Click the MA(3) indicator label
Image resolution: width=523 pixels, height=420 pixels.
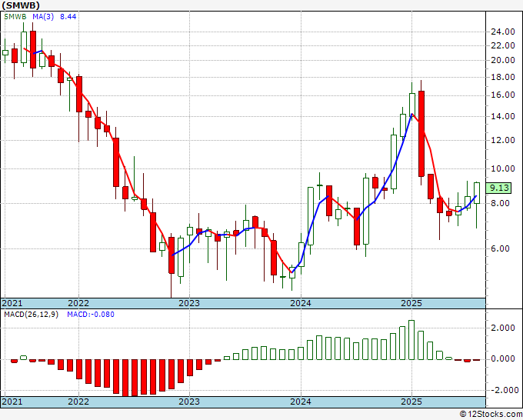[43, 17]
